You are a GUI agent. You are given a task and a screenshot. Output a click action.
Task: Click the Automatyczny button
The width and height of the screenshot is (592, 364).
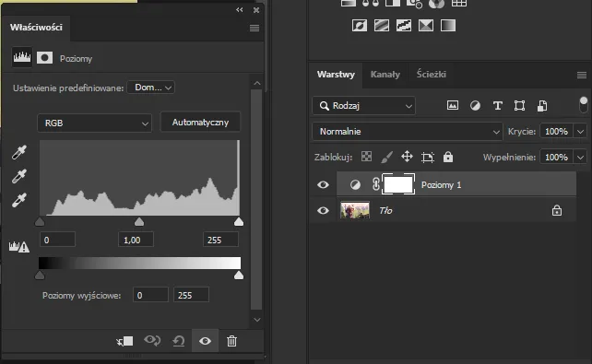point(200,123)
